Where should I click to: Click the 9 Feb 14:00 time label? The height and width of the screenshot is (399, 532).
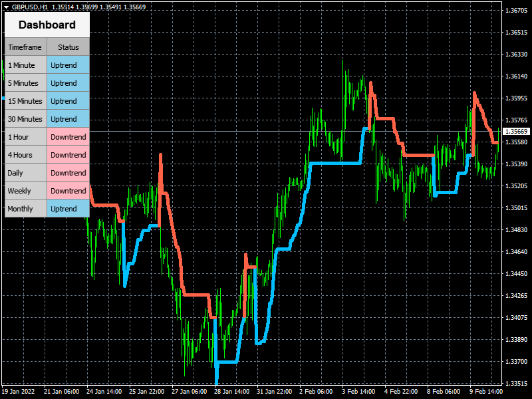coord(486,392)
